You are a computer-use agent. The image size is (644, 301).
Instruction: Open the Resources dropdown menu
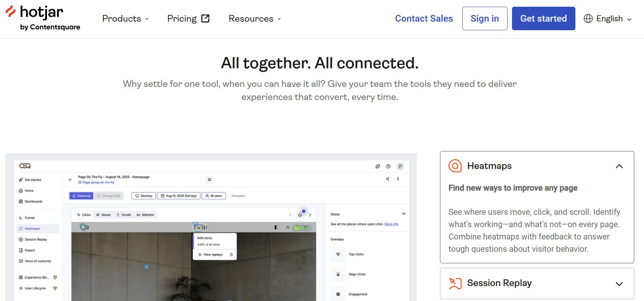(x=255, y=19)
